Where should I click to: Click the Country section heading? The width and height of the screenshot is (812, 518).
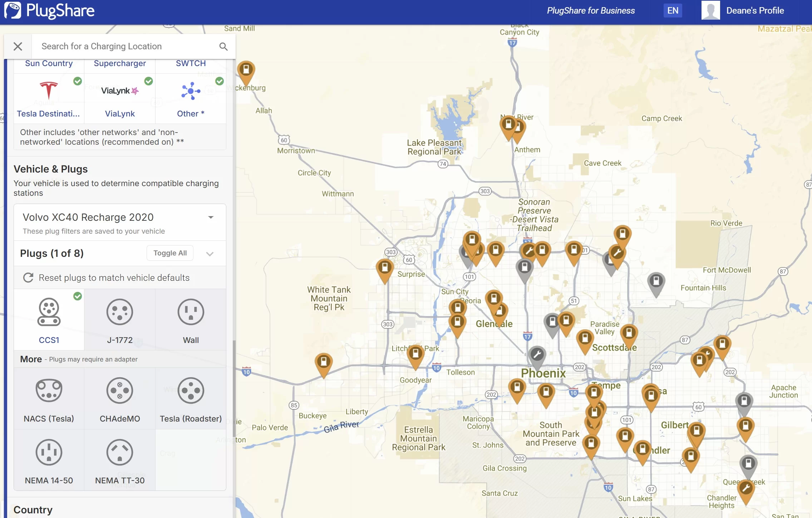tap(33, 510)
